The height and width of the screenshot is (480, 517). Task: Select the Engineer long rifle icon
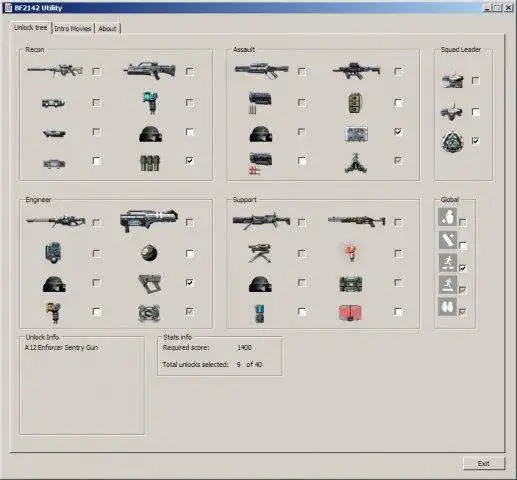pos(56,221)
